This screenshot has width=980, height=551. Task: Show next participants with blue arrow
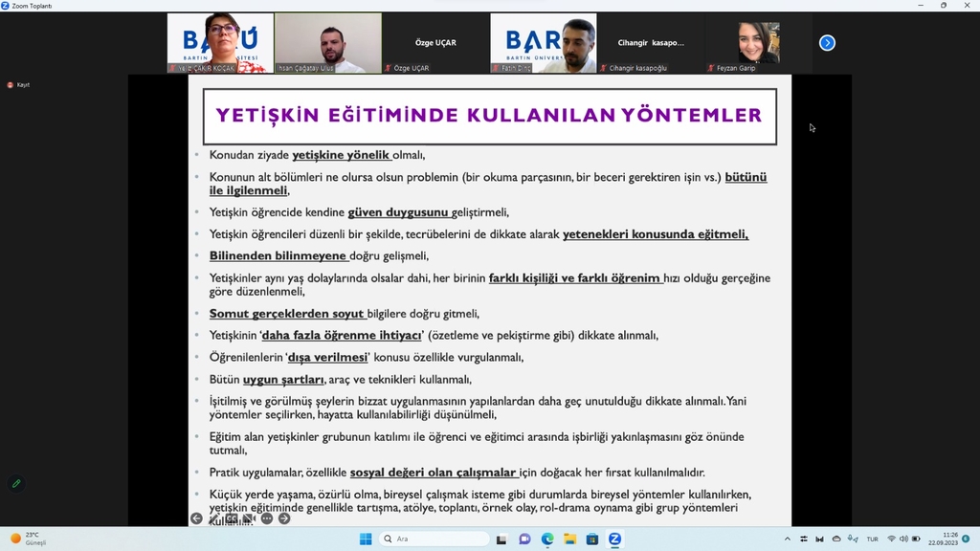(827, 43)
